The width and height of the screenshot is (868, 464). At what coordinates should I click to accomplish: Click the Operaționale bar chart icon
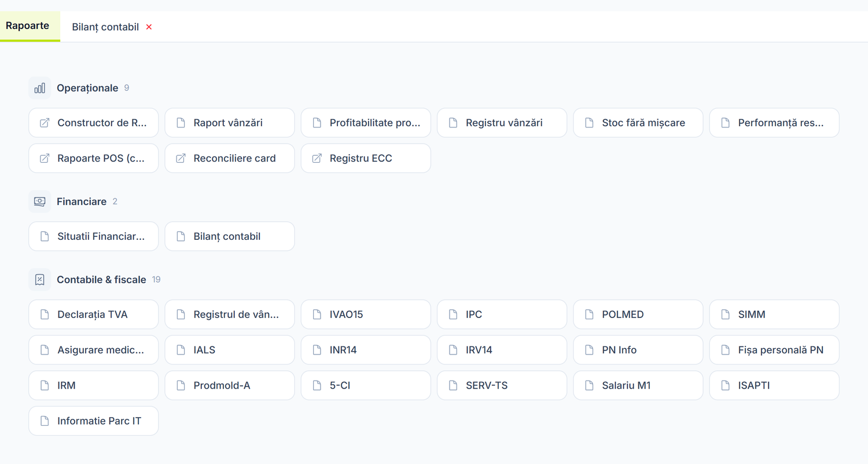tap(39, 88)
